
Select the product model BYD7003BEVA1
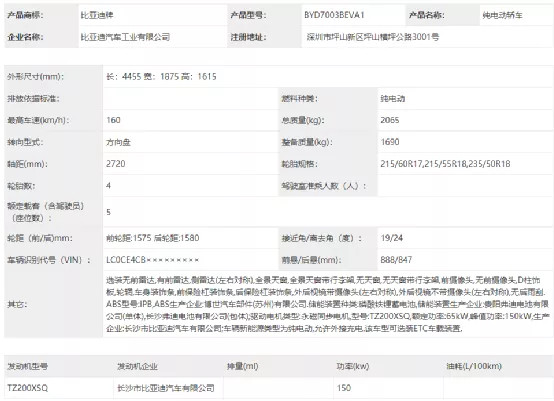(334, 15)
